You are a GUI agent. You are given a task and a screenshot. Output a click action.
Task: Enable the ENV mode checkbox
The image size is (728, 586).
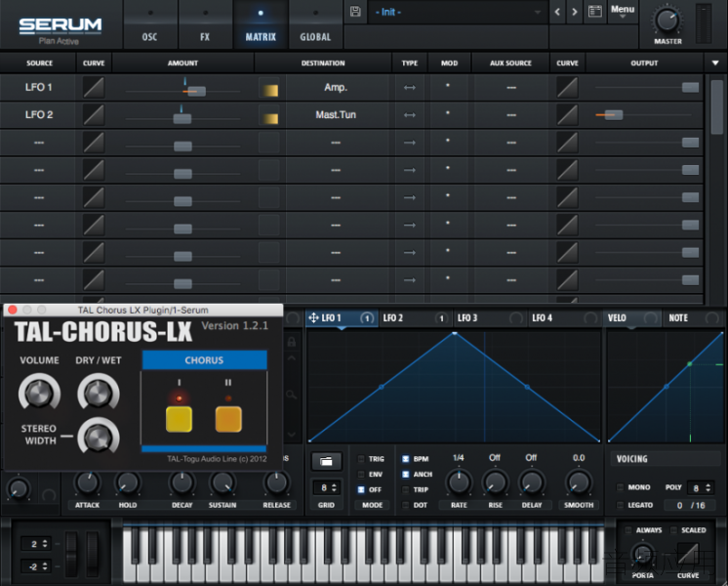(361, 474)
